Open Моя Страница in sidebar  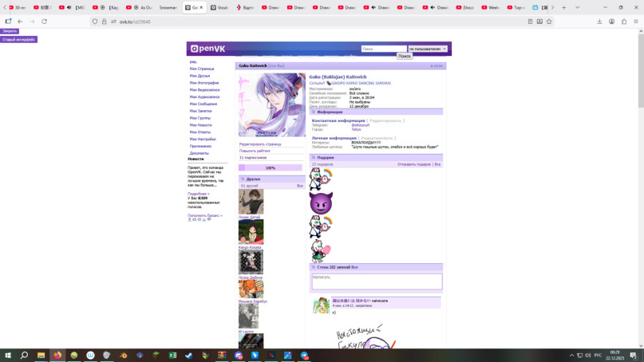[x=202, y=69]
